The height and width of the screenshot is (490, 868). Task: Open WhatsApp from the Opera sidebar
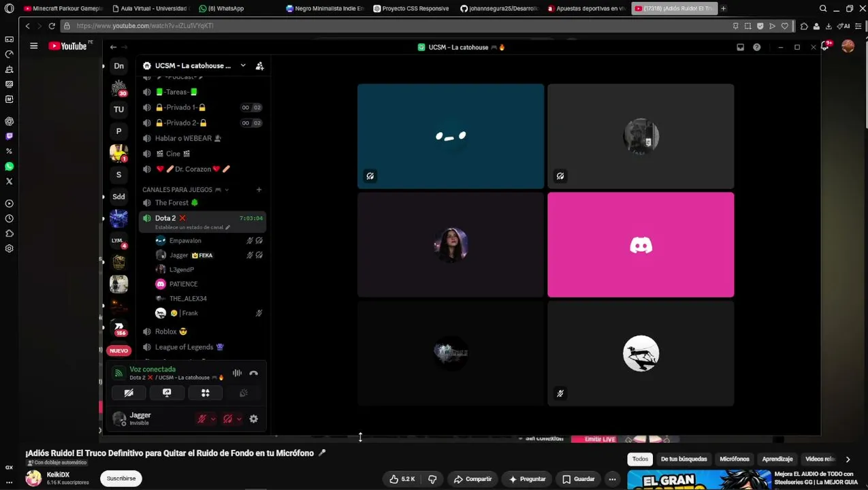click(x=9, y=166)
